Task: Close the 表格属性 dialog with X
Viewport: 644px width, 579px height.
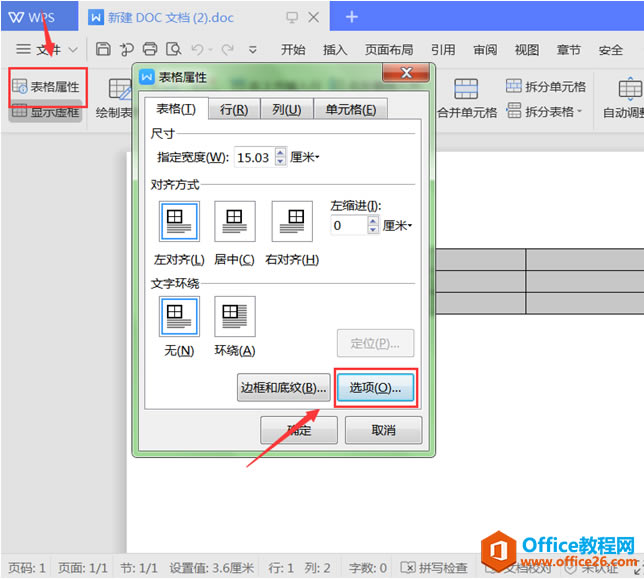Action: [x=406, y=73]
